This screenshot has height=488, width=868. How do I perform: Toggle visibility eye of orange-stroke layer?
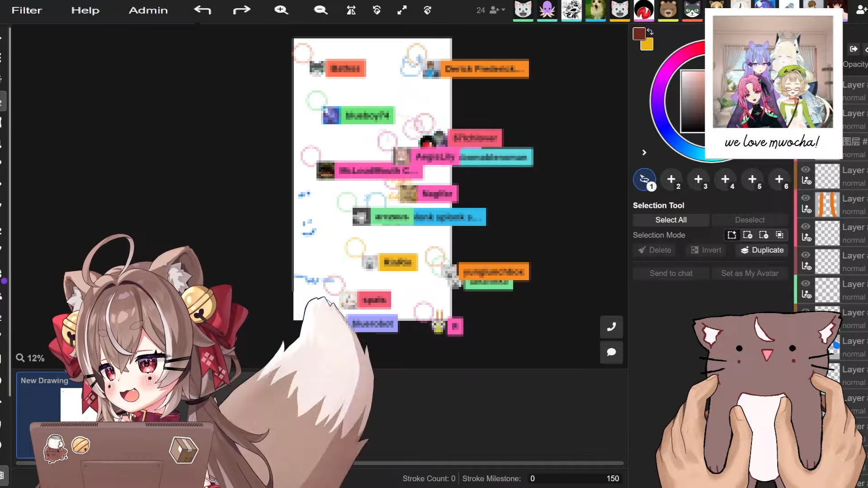pos(806,198)
